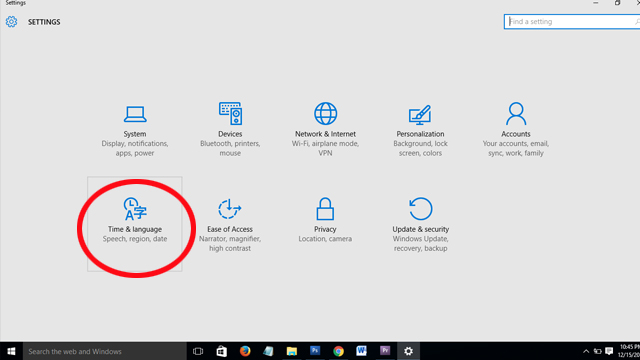Click the active Settings gear taskbar button
640x360 pixels.
tap(408, 351)
